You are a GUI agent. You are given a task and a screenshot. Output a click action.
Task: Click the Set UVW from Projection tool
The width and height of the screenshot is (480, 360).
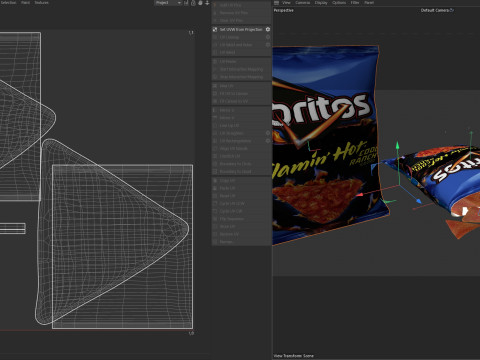[241, 30]
